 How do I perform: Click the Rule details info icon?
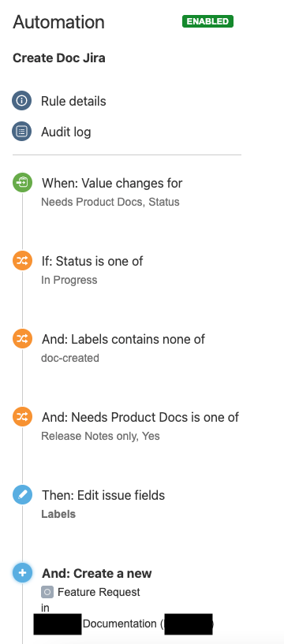(x=22, y=101)
